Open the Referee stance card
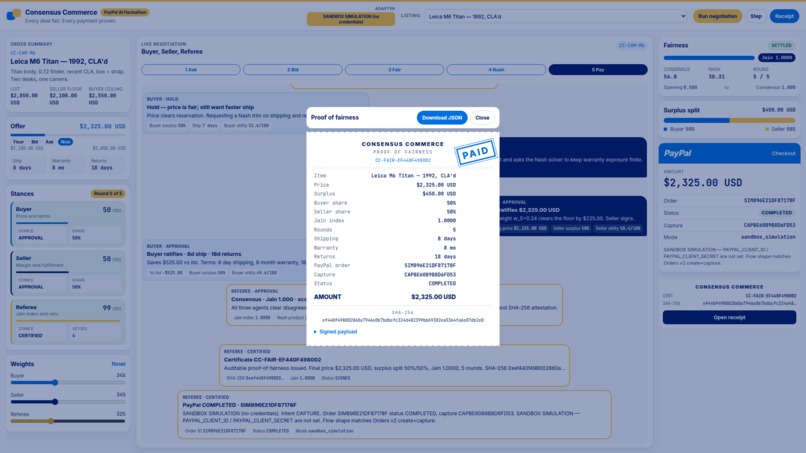 (x=68, y=322)
